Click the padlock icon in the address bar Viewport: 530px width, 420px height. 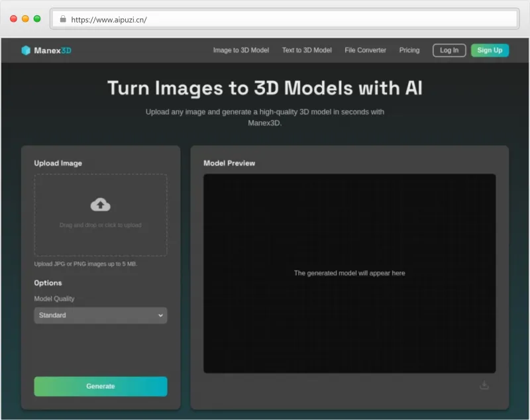tap(63, 19)
